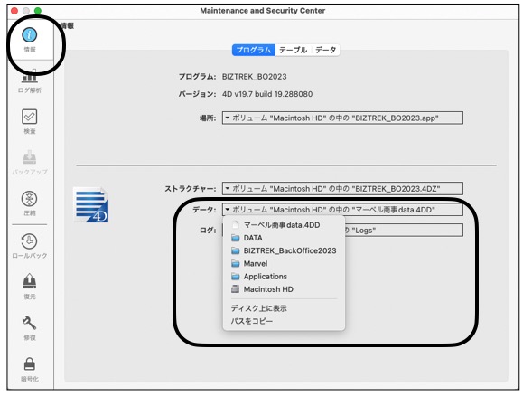
Task: Expand the 場所 location path dropdown
Action: pos(342,118)
